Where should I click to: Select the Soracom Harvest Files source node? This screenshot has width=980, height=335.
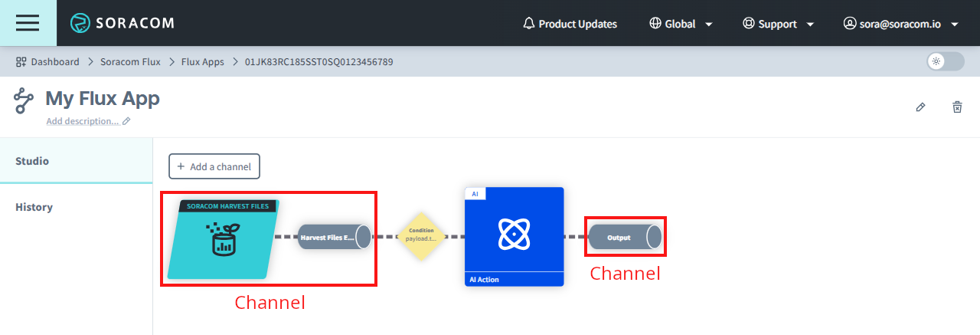click(x=224, y=238)
